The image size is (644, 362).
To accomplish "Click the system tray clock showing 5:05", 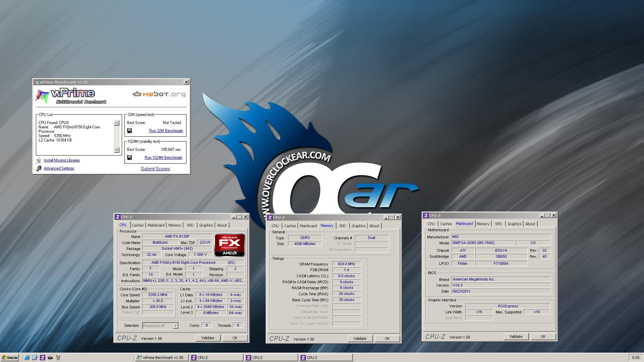I will (635, 358).
